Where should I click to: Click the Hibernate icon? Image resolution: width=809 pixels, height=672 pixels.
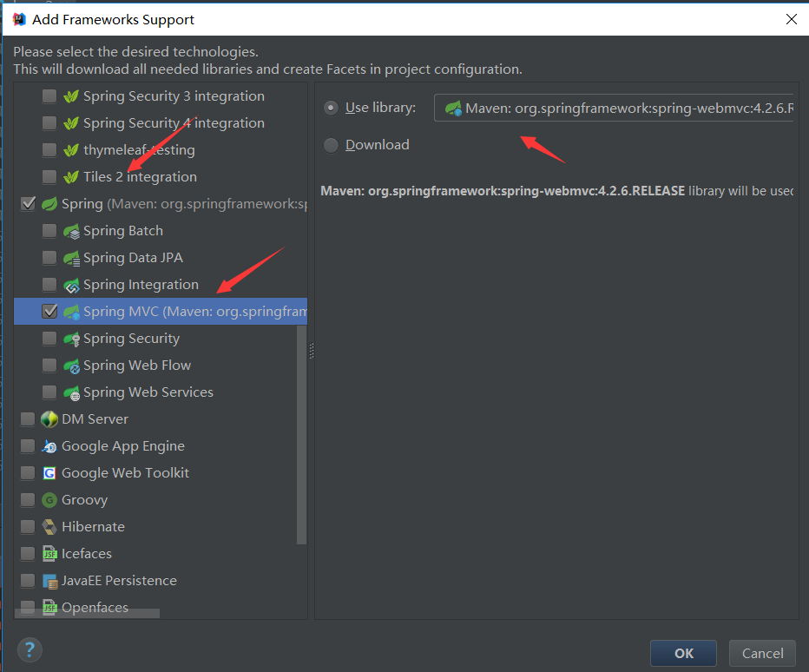49,526
